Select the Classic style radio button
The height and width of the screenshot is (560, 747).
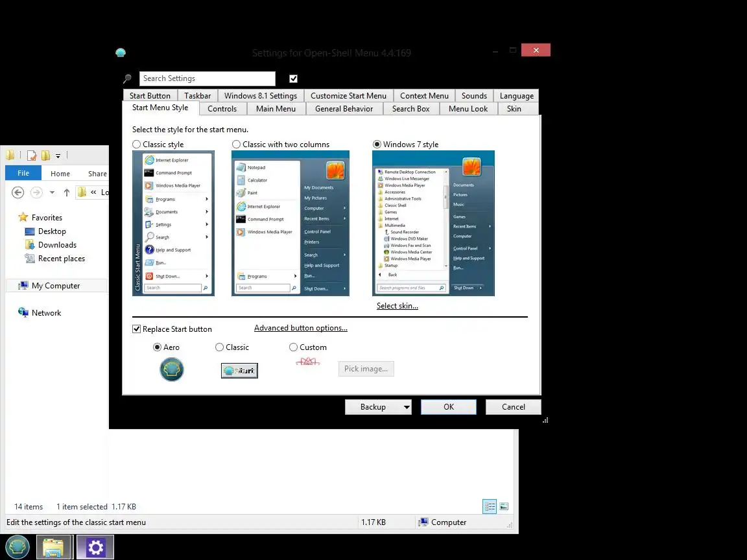pos(137,145)
